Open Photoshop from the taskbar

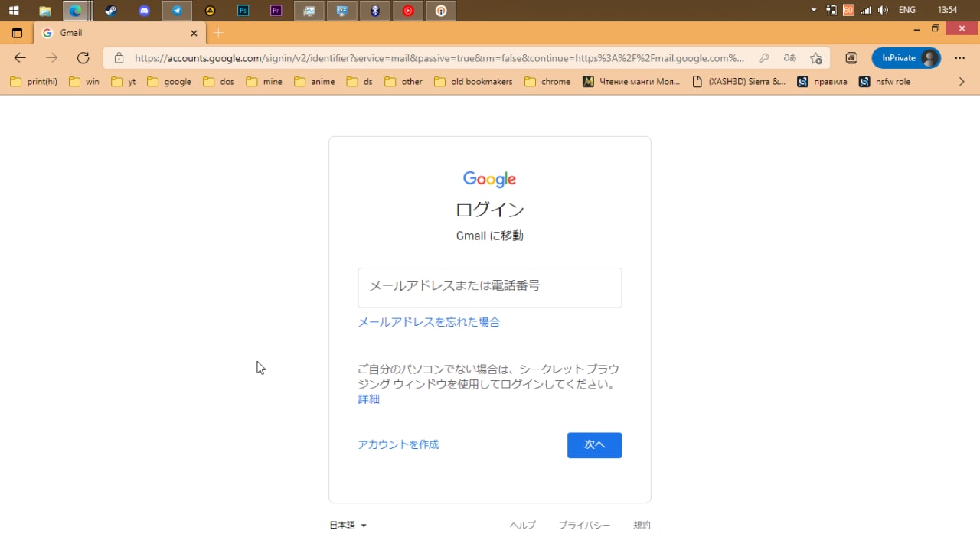[243, 11]
